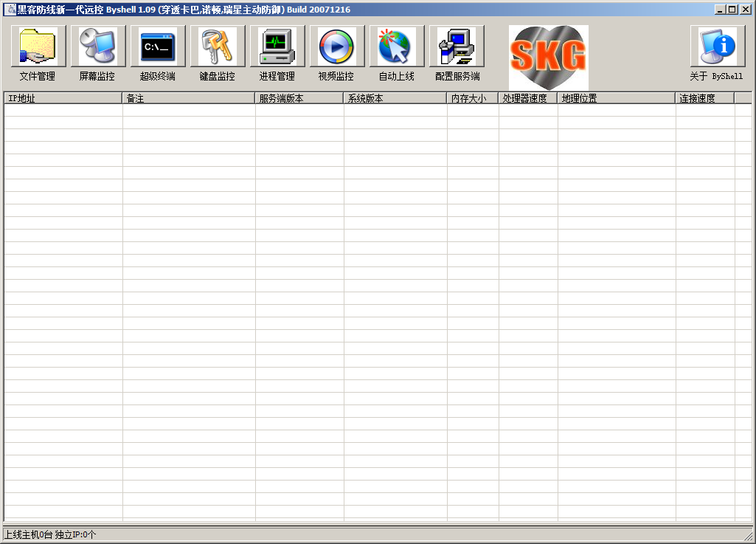
Task: Click the 备注 column header
Action: click(188, 98)
